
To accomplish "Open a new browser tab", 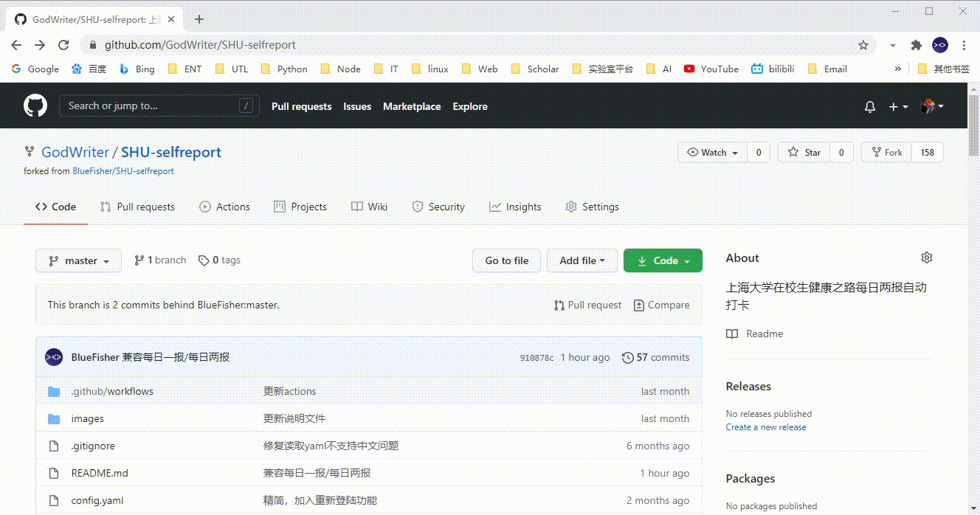I will pyautogui.click(x=199, y=19).
